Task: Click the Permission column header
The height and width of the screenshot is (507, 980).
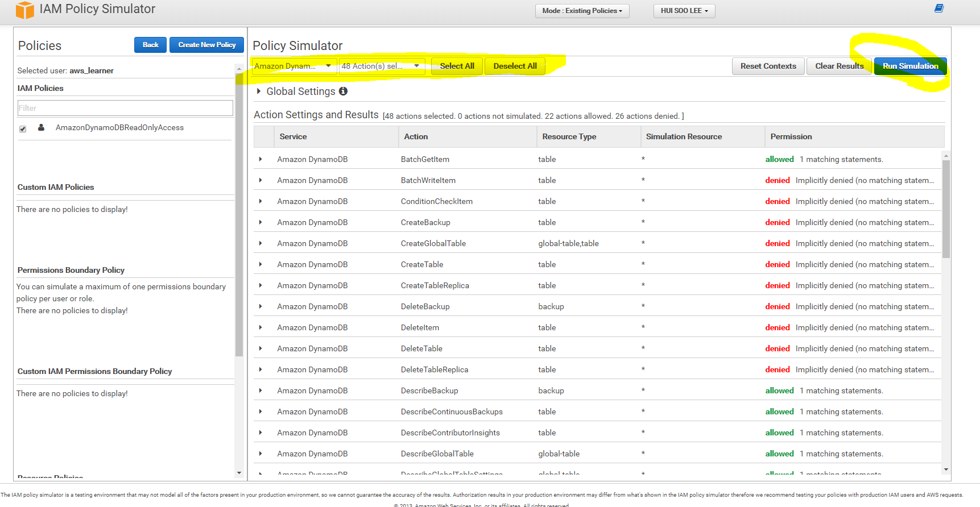Action: tap(854, 136)
